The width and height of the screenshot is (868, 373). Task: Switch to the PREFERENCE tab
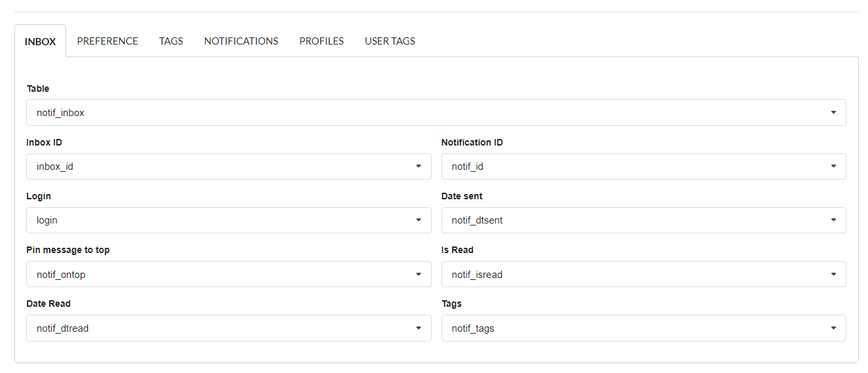click(x=107, y=41)
